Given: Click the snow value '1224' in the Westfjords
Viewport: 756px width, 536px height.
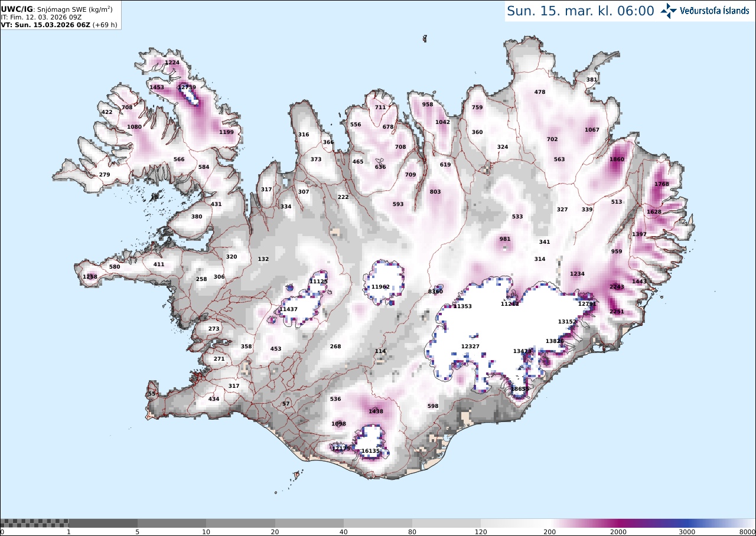Looking at the screenshot, I should tap(172, 63).
